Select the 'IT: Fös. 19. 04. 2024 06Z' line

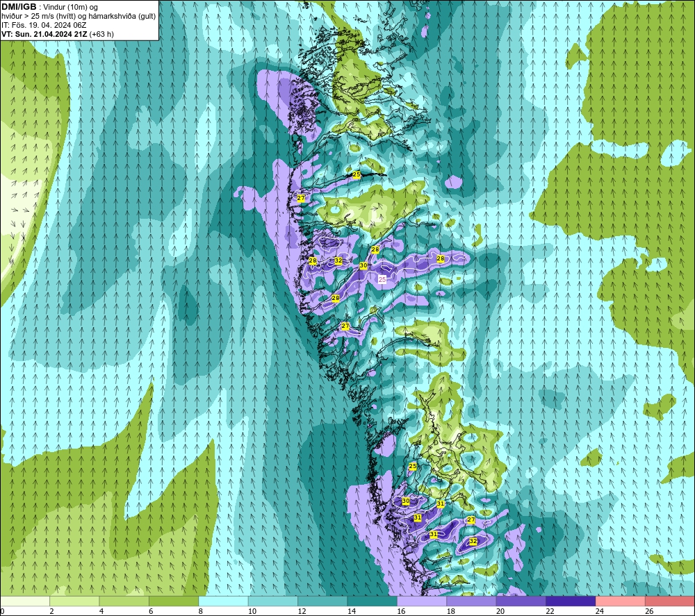[x=44, y=25]
